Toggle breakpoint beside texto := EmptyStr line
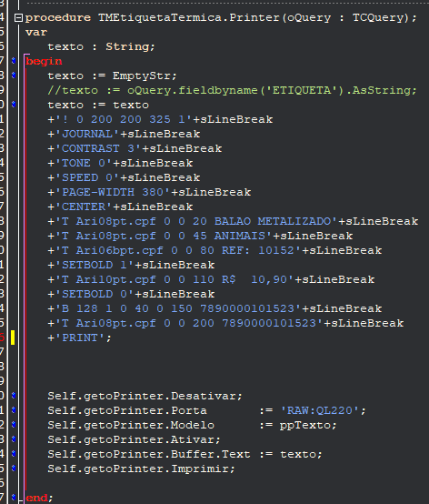 pos(14,76)
